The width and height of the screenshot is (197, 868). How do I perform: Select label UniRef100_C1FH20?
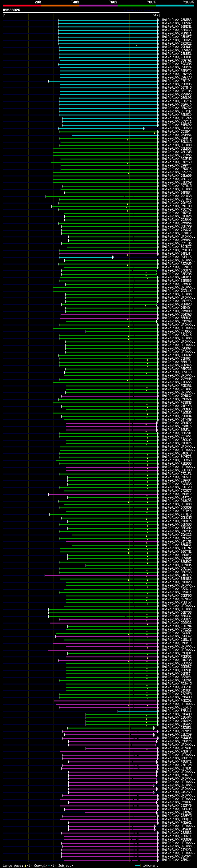177,216
